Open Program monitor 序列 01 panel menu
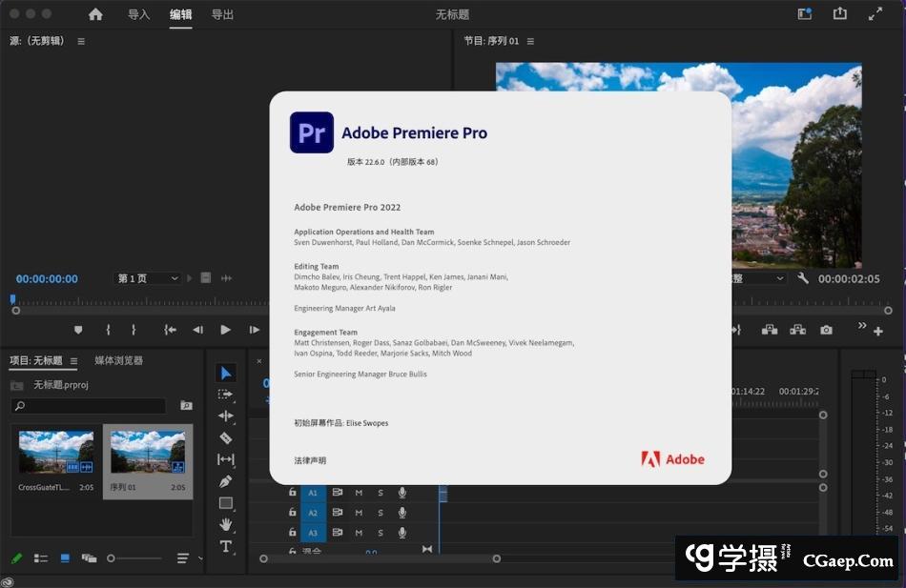This screenshot has width=906, height=588. pyautogui.click(x=530, y=41)
